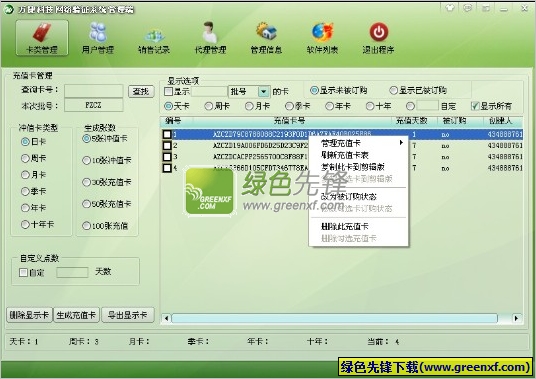Open the 用户管理 user management icon
Image resolution: width=536 pixels, height=379 pixels.
click(x=98, y=38)
